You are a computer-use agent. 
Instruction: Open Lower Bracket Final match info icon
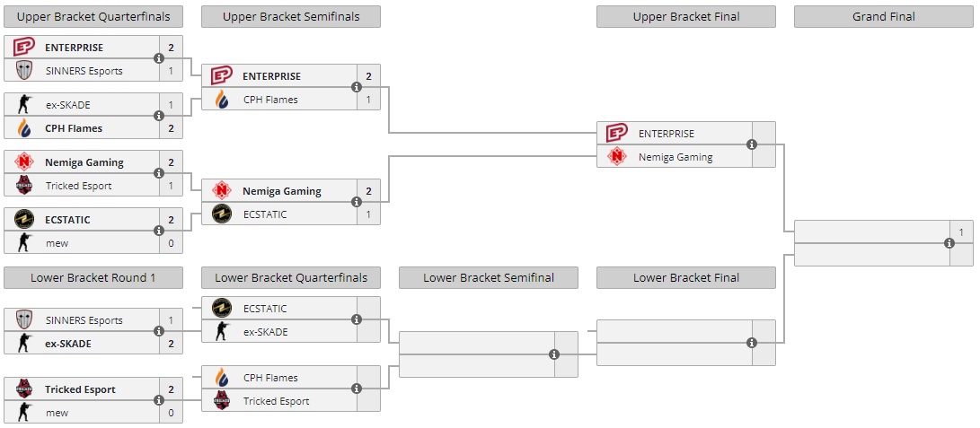752,343
